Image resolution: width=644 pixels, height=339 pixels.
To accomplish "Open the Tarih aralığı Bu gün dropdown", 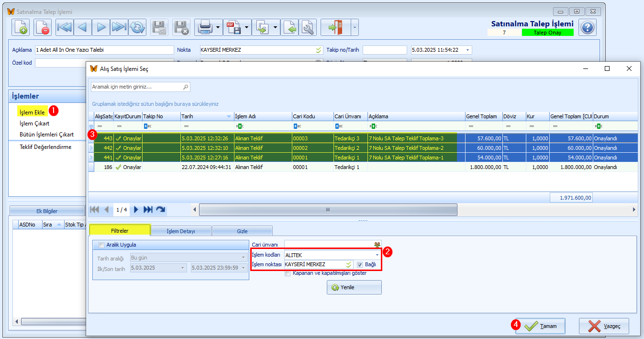I will point(244,258).
